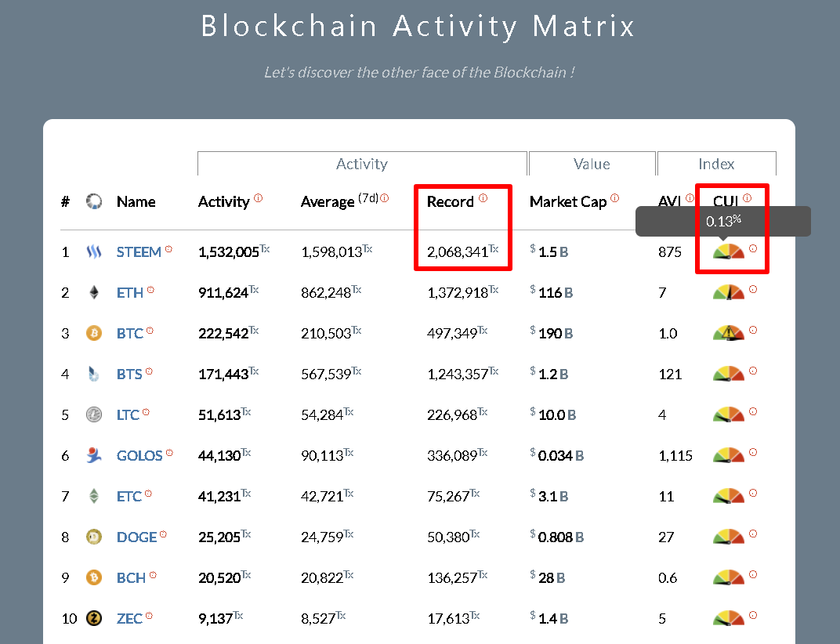Click the LTC Litecoin logo icon
Screen dimensions: 840x644
tap(94, 414)
